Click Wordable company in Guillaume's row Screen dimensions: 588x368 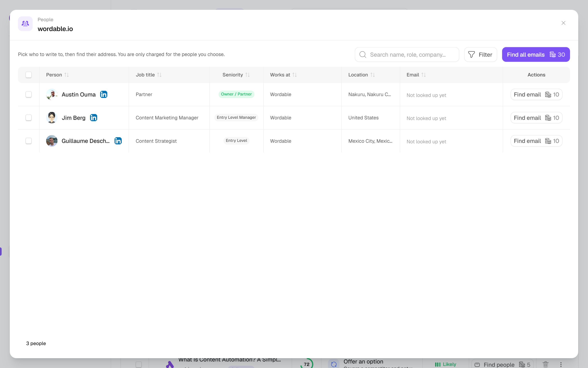280,141
